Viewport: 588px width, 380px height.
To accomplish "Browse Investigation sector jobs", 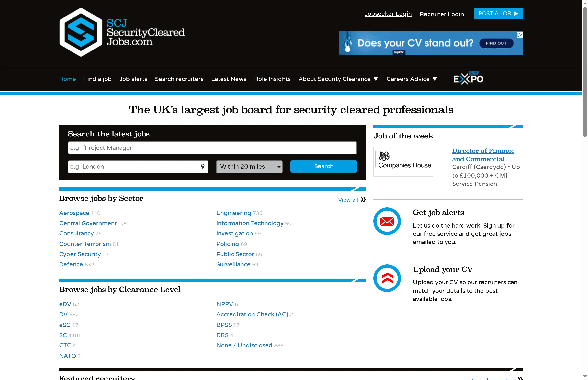I will [235, 233].
